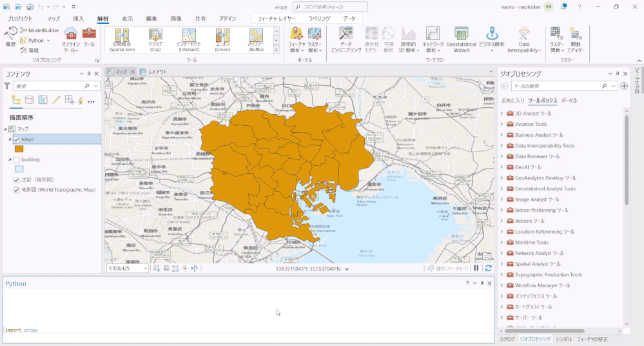This screenshot has width=644, height=346.
Task: Toggle visibility of 注記（地形図）layer
Action: [x=16, y=180]
